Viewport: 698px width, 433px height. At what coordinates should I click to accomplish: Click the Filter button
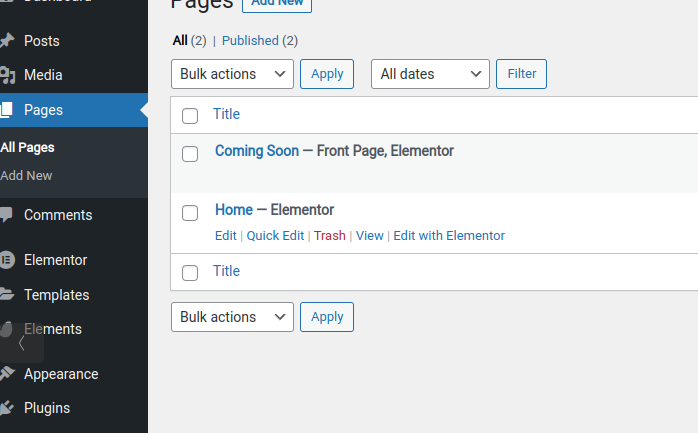coord(521,74)
